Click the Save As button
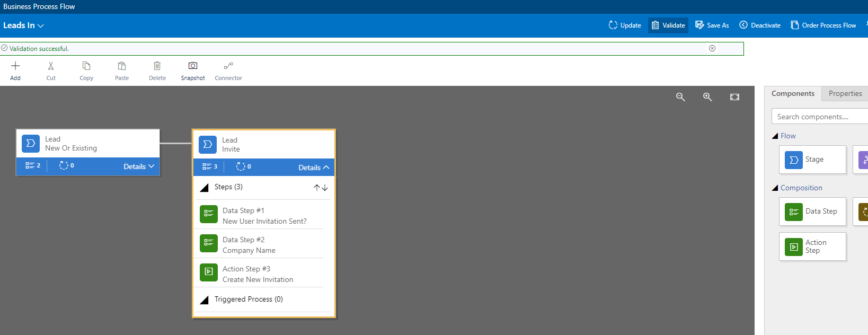The width and height of the screenshot is (868, 335). pyautogui.click(x=712, y=25)
